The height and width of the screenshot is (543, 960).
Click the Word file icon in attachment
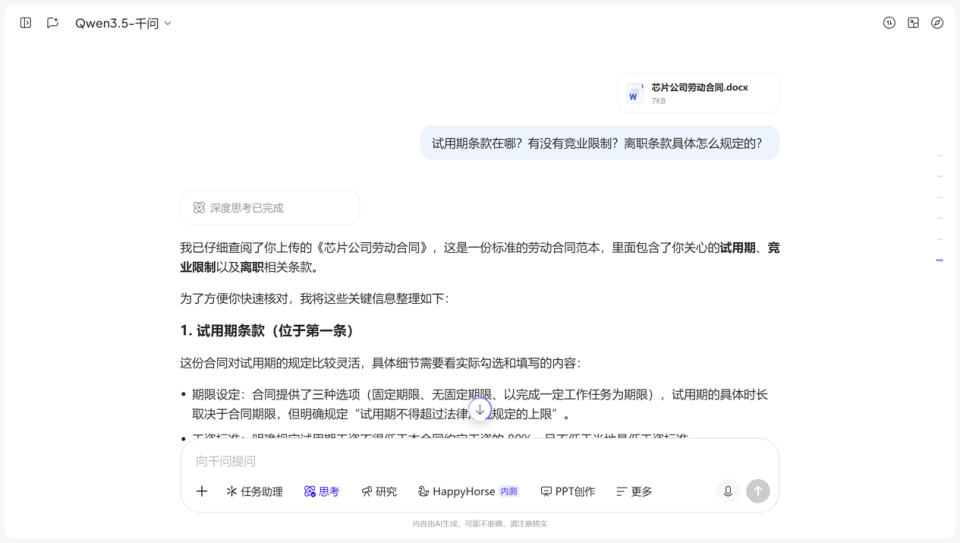click(634, 93)
